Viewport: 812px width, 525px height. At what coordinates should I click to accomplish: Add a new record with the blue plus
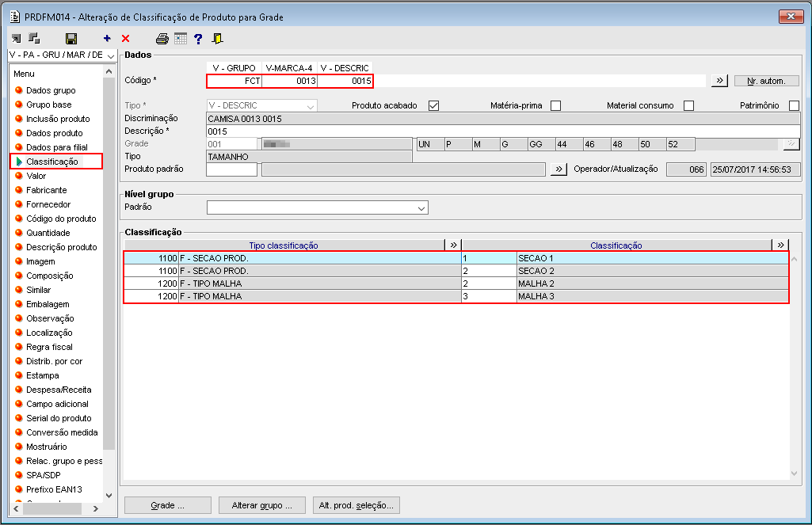click(x=107, y=38)
